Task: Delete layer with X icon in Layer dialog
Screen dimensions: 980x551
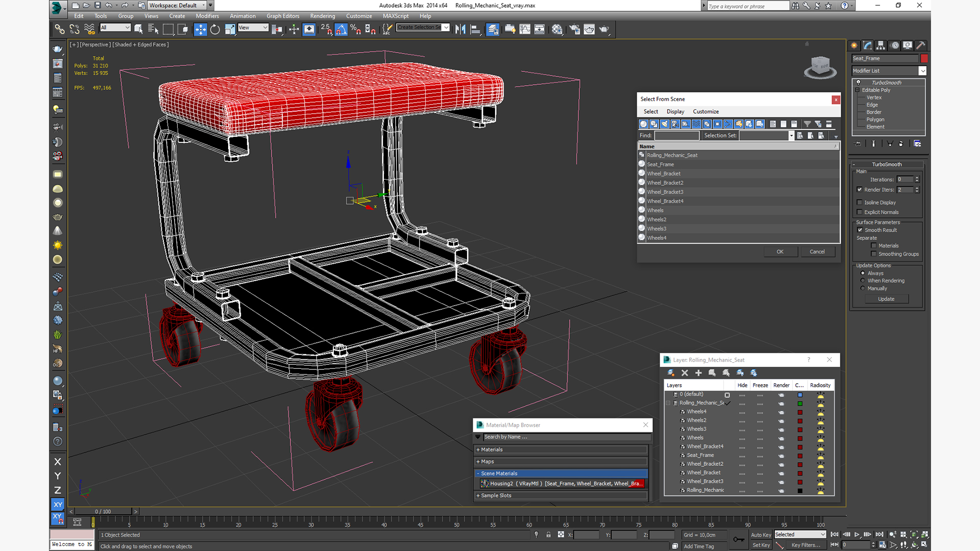Action: click(x=684, y=373)
